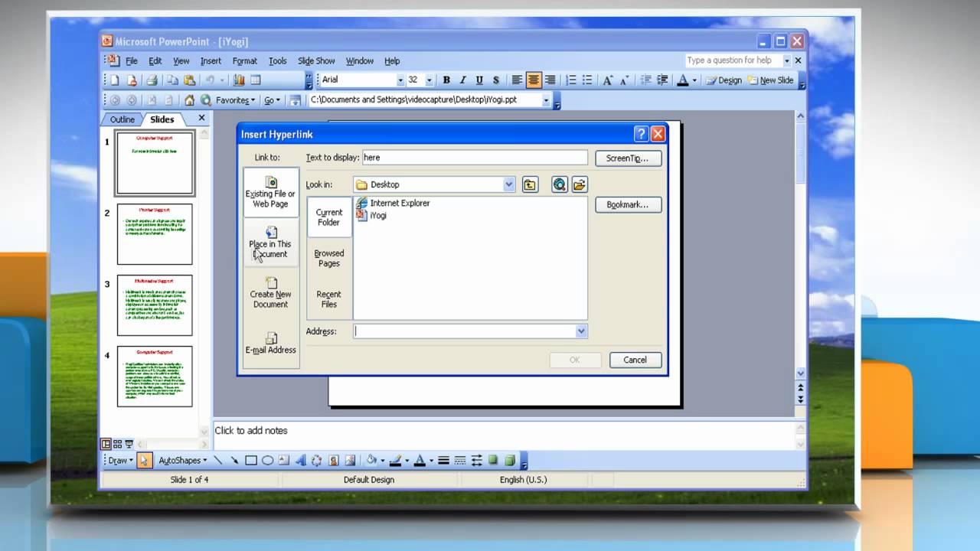Click the Insert Clip Art icon

334,461
